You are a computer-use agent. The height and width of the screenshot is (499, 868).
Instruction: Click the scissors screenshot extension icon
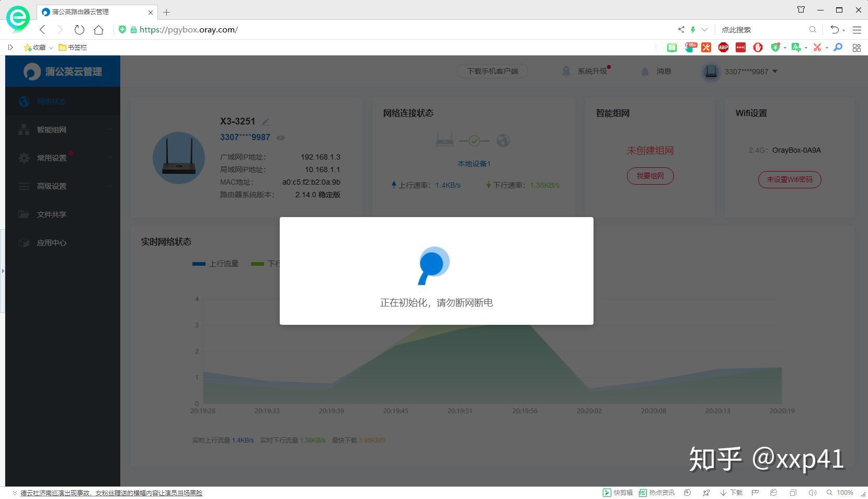pos(817,48)
